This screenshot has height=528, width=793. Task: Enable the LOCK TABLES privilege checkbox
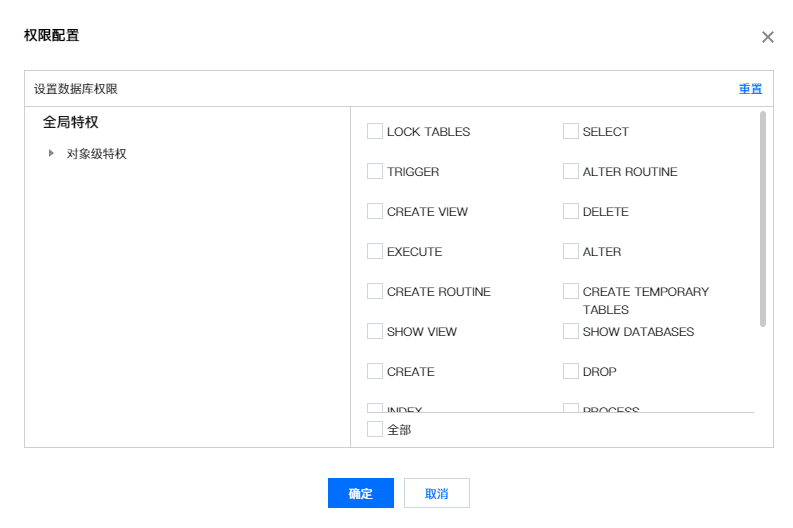tap(375, 131)
